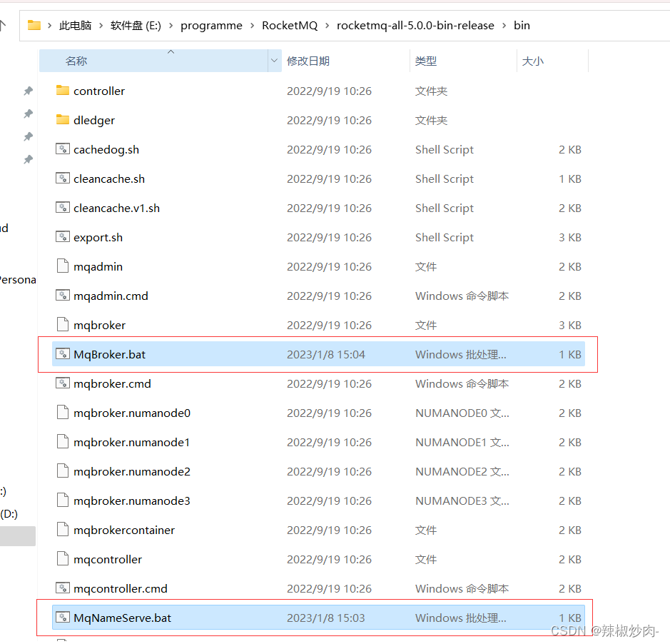Sort files by 名称 column header
This screenshot has width=670, height=644.
[153, 61]
